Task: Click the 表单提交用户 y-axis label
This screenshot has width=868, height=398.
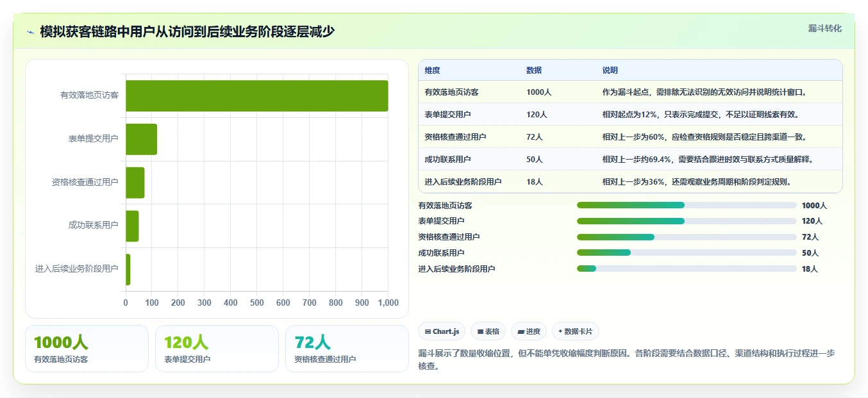Action: tap(93, 139)
